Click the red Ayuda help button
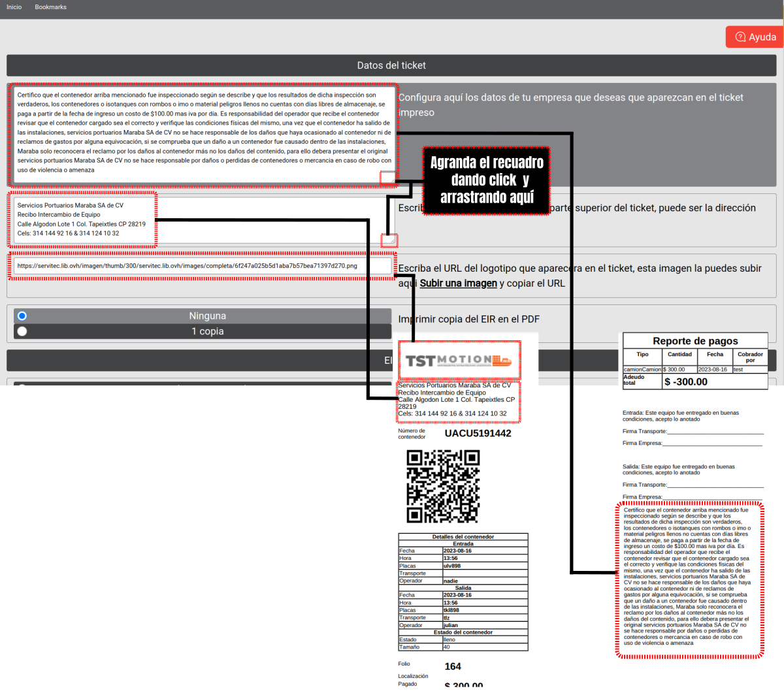The image size is (784, 697). coord(755,37)
